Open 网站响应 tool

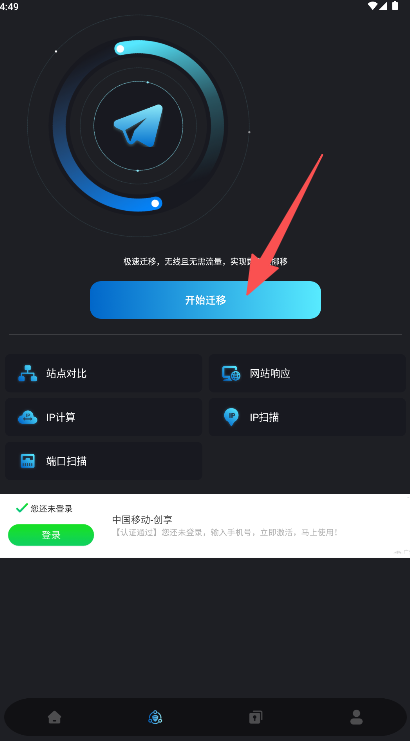pos(308,373)
